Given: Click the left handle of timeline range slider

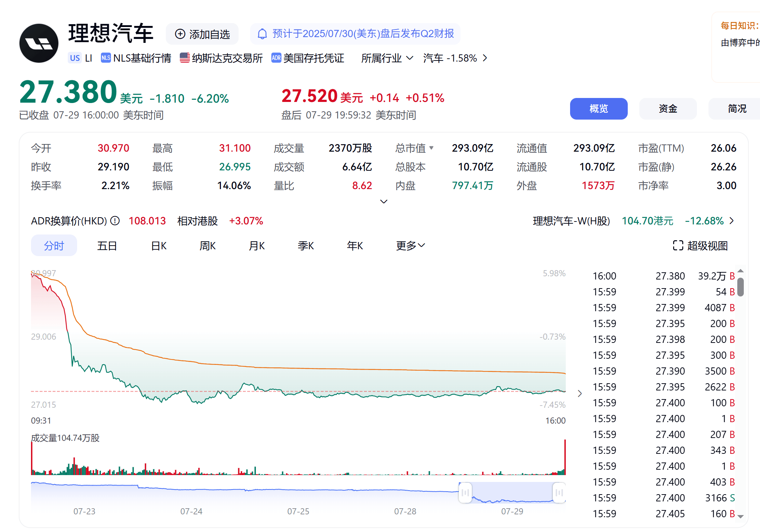Looking at the screenshot, I should pos(465,492).
